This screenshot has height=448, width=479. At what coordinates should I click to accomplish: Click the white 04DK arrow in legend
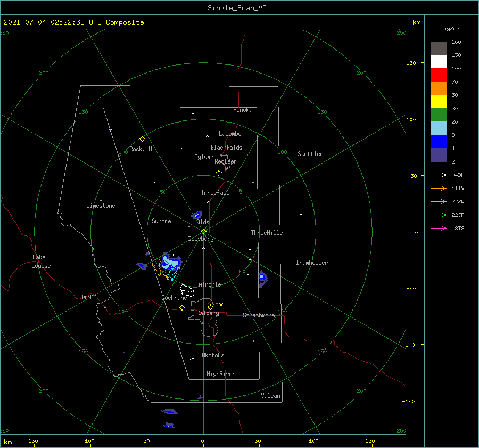[x=439, y=175]
